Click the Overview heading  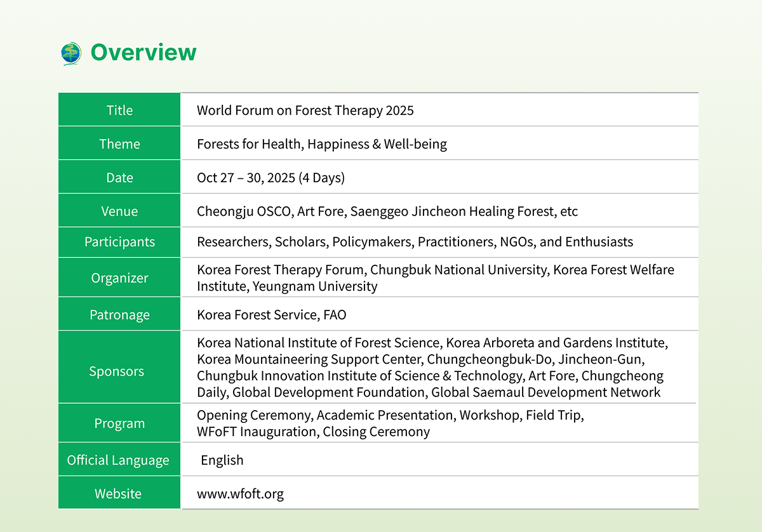point(144,52)
